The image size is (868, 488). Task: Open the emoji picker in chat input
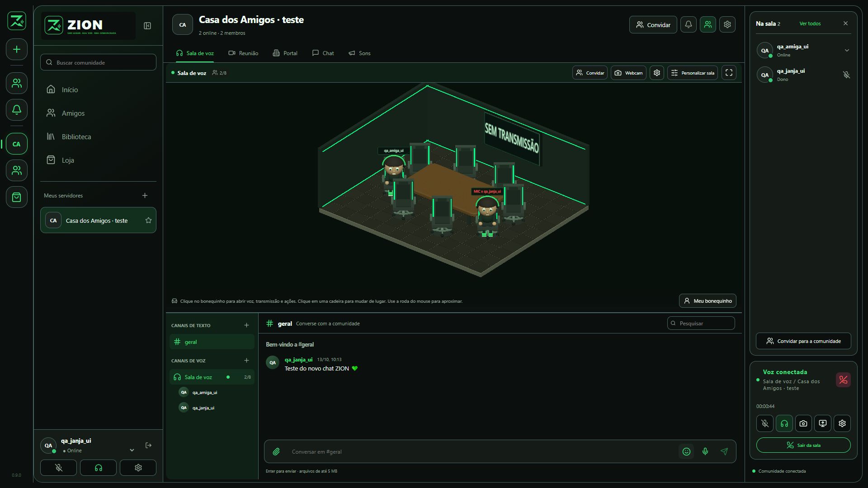tap(686, 451)
